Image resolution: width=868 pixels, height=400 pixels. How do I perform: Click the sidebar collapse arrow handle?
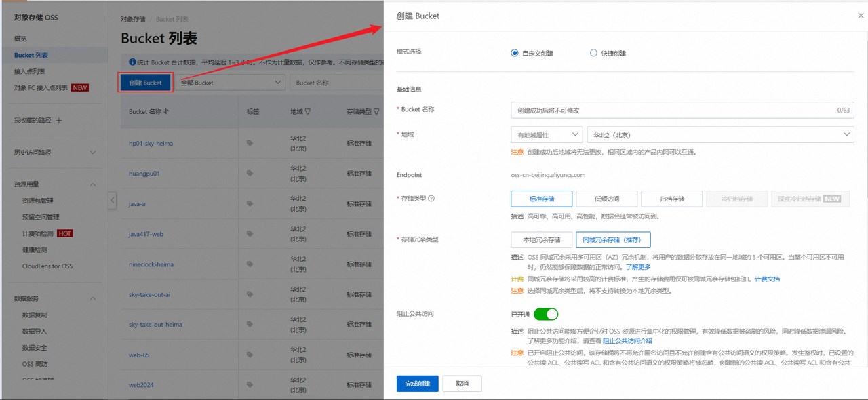click(113, 200)
